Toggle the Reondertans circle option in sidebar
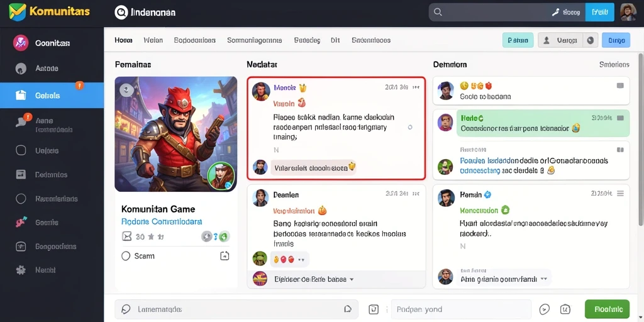644x322 pixels. (x=21, y=199)
